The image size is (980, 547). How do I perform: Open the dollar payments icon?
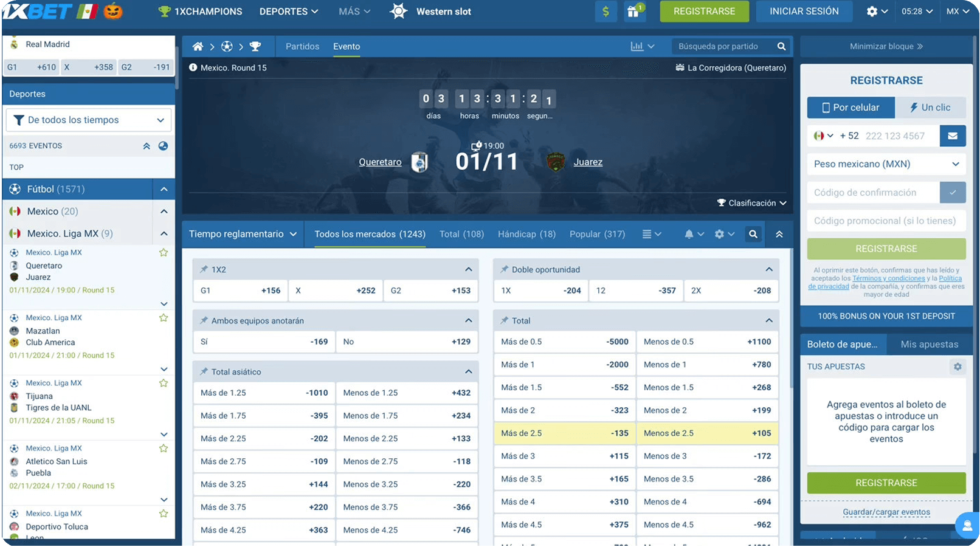[606, 12]
